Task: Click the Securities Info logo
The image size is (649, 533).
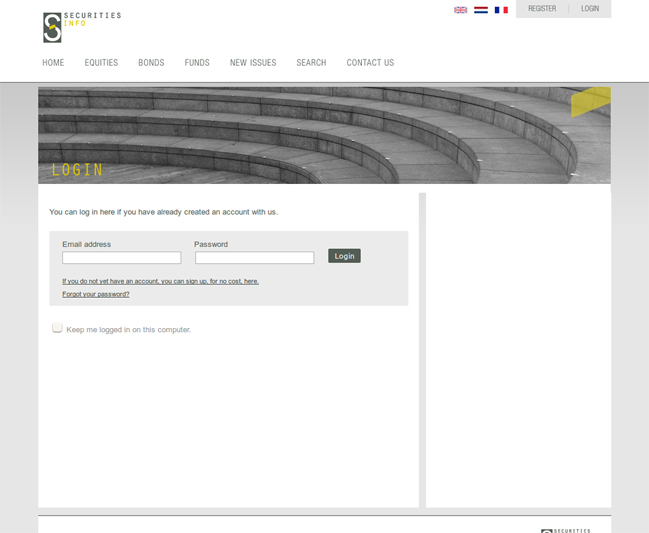Action: tap(82, 27)
